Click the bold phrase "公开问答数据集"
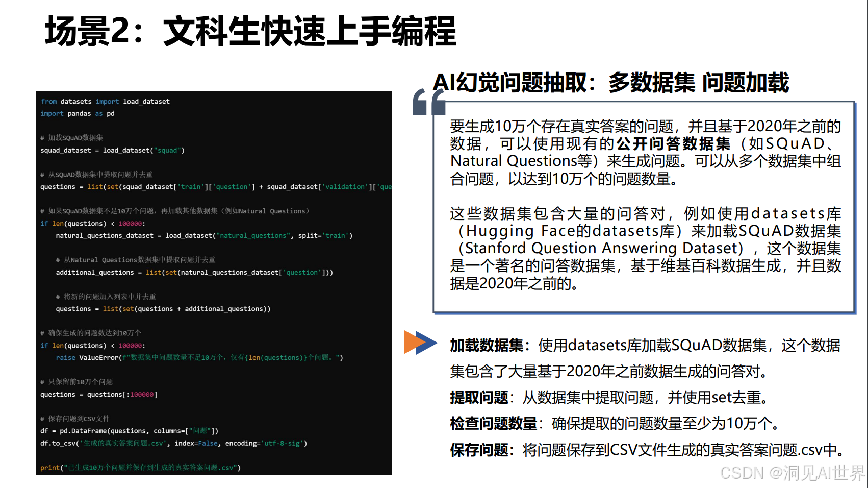Image resolution: width=868 pixels, height=488 pixels. (x=673, y=144)
